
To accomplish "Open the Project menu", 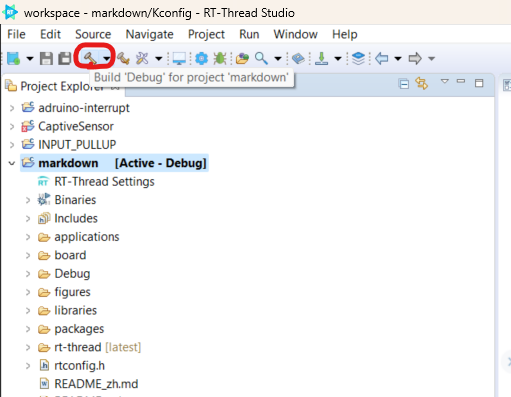I will 206,34.
